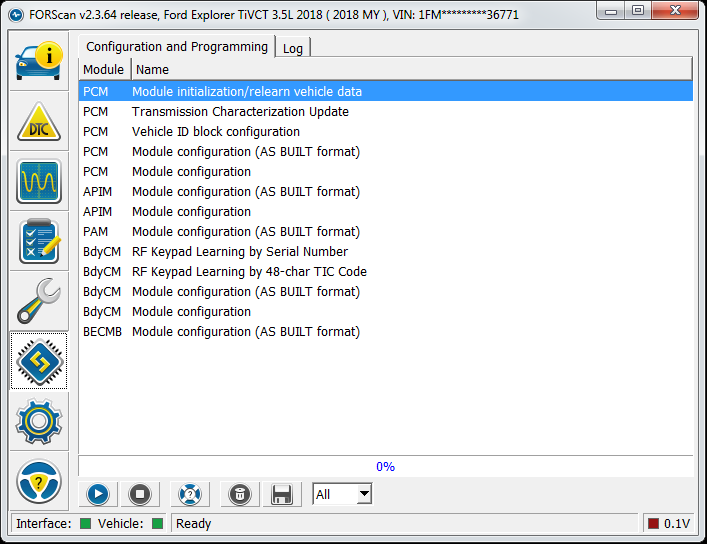Screen dimensions: 707x544
Task: Click the Stop button
Action: click(x=140, y=494)
